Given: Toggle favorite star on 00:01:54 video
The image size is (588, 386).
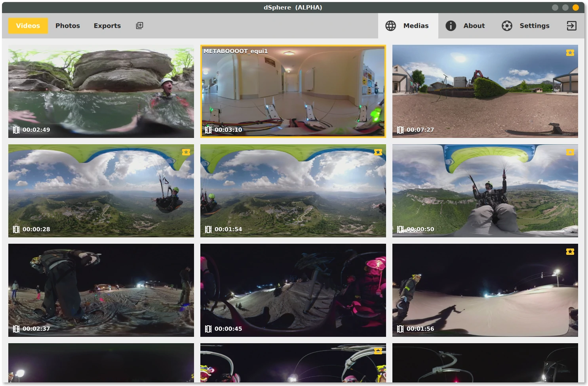Looking at the screenshot, I should pos(378,152).
